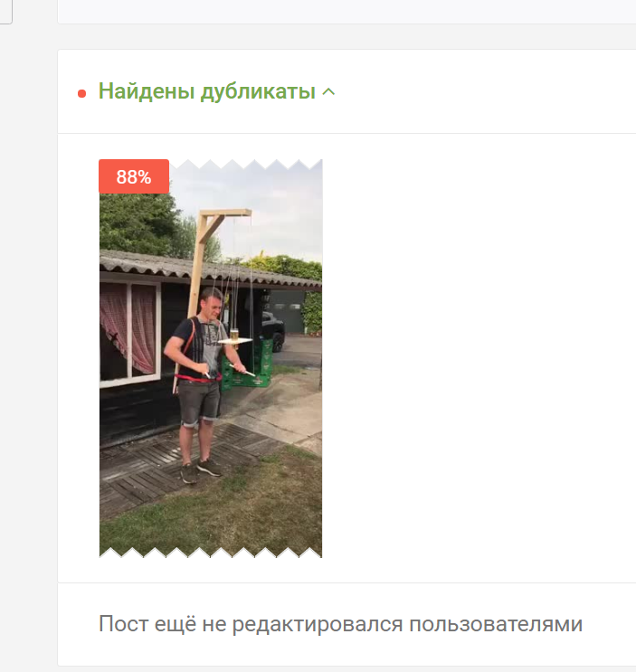Viewport: 636px width, 672px height.
Task: Click the man's gray shorts in thumbnail
Action: tap(198, 402)
